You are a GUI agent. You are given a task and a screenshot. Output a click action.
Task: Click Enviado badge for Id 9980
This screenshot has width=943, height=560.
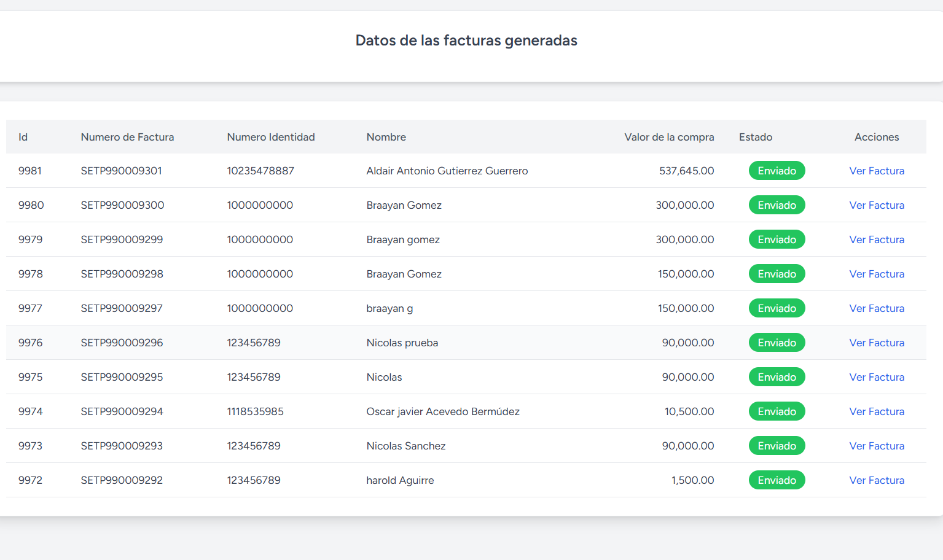777,205
